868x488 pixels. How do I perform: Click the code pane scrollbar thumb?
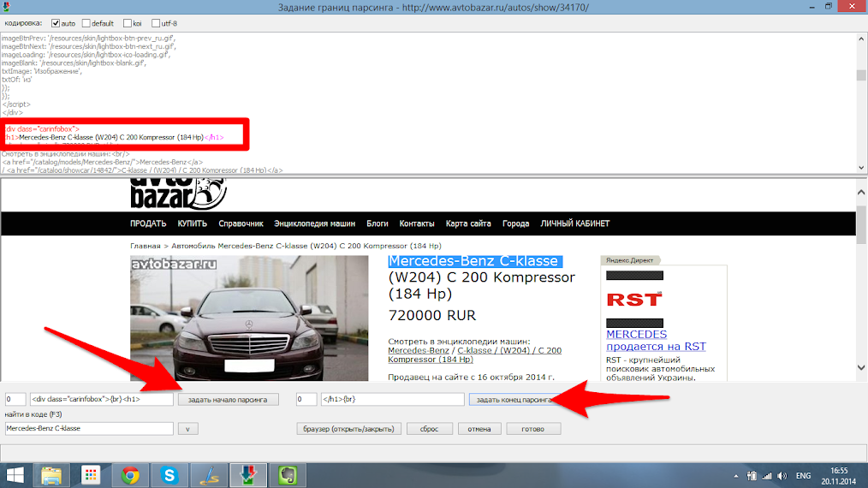[861, 75]
